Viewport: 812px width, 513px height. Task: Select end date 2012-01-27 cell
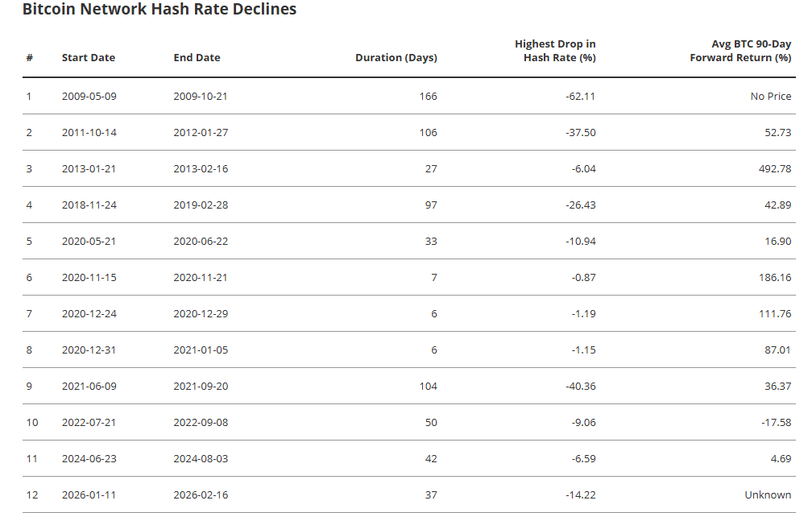pos(201,133)
